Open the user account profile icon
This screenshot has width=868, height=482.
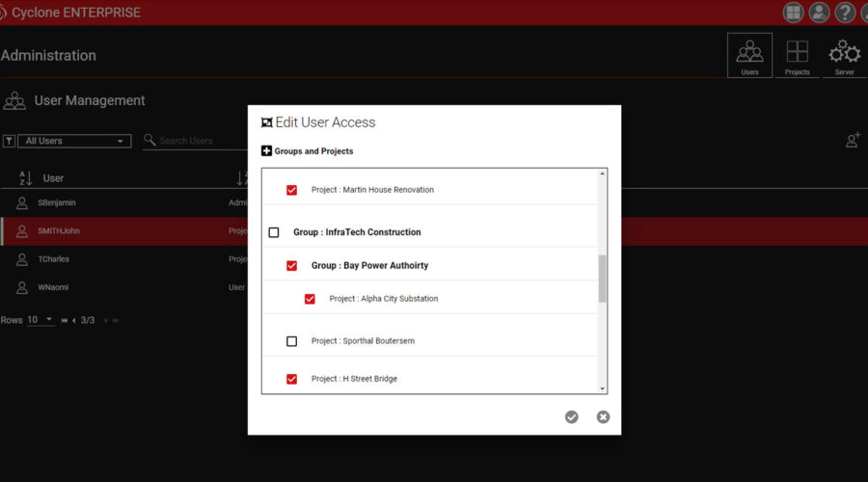coord(819,13)
